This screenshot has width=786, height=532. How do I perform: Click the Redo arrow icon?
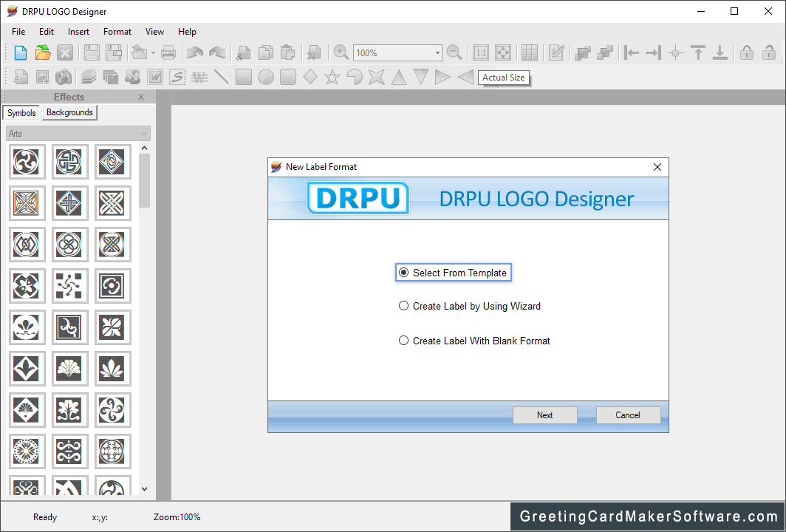coord(217,52)
